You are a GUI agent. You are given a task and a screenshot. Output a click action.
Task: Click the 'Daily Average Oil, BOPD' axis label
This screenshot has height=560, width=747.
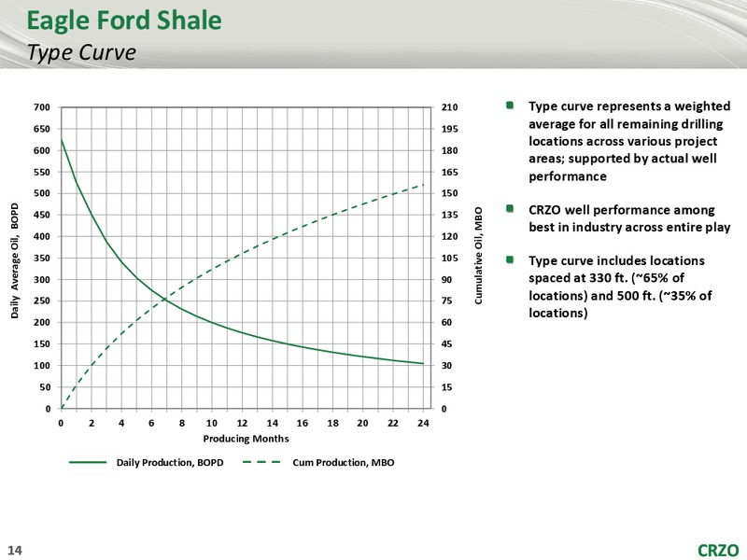click(15, 260)
